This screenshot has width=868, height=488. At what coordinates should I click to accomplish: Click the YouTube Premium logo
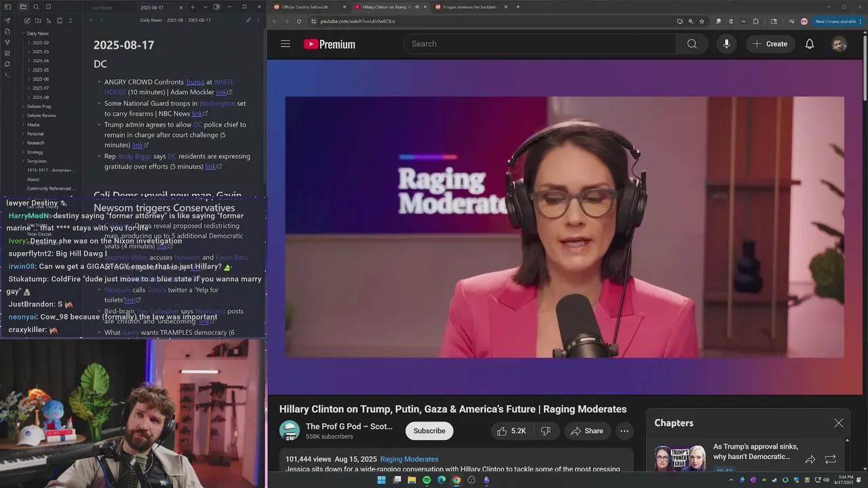click(330, 44)
